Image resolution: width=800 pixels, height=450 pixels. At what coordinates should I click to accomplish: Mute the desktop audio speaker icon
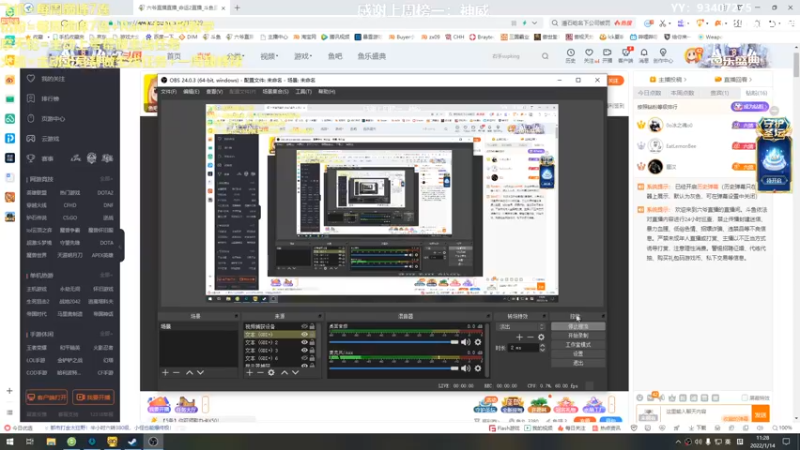click(466, 342)
